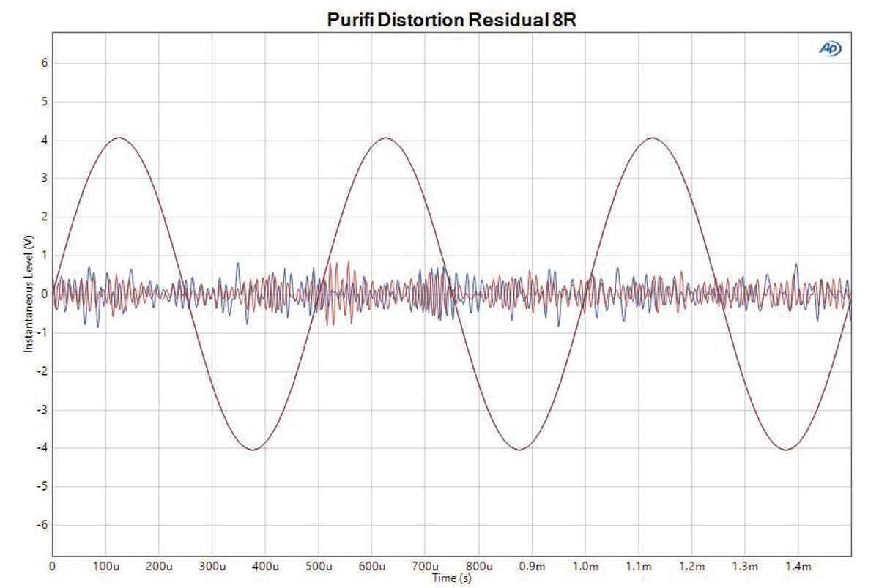
Task: Click the '1.0m' time axis tick label
Action: (585, 566)
